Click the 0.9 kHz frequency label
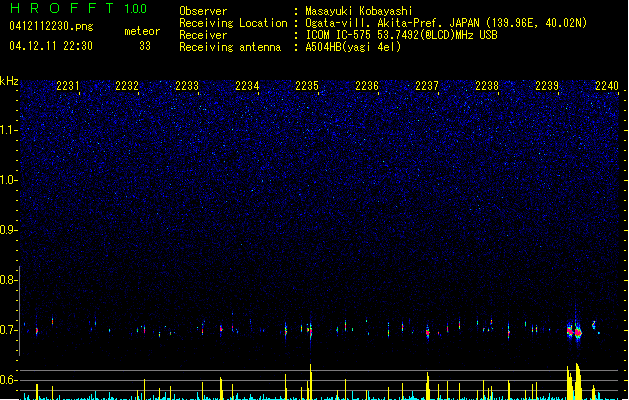 8,230
